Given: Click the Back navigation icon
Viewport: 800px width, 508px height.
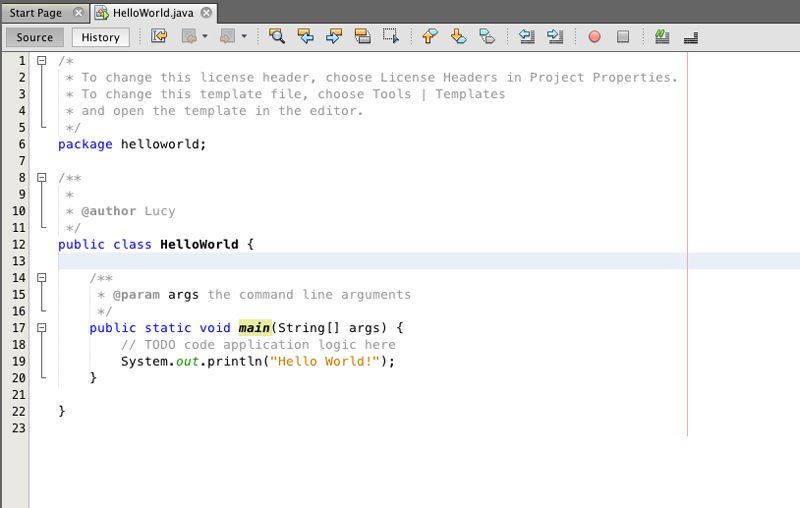Looking at the screenshot, I should (189, 36).
